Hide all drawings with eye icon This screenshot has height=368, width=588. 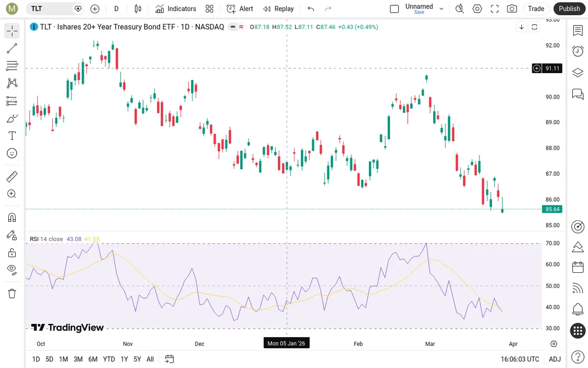(x=12, y=269)
